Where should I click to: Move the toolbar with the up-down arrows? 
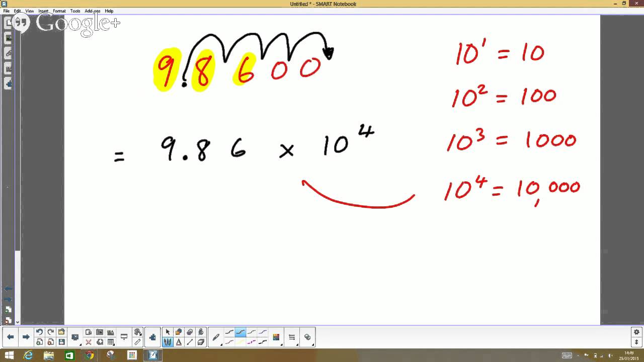[x=636, y=342]
